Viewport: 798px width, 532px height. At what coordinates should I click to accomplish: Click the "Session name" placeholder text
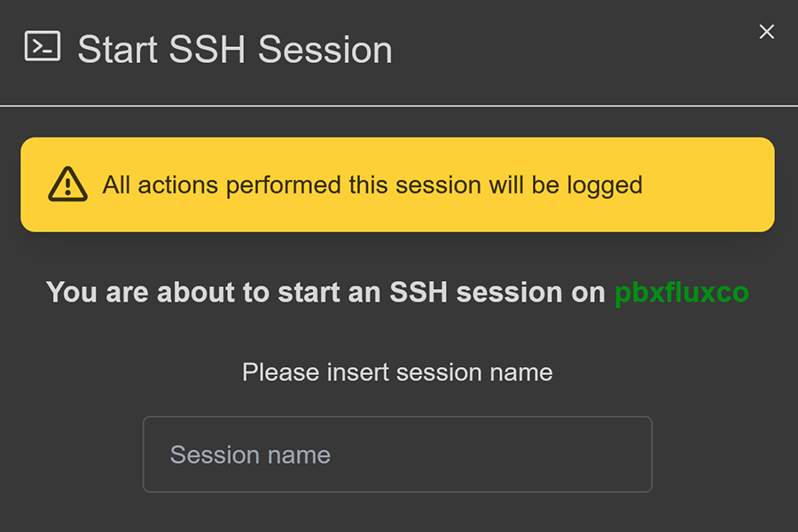tap(250, 455)
